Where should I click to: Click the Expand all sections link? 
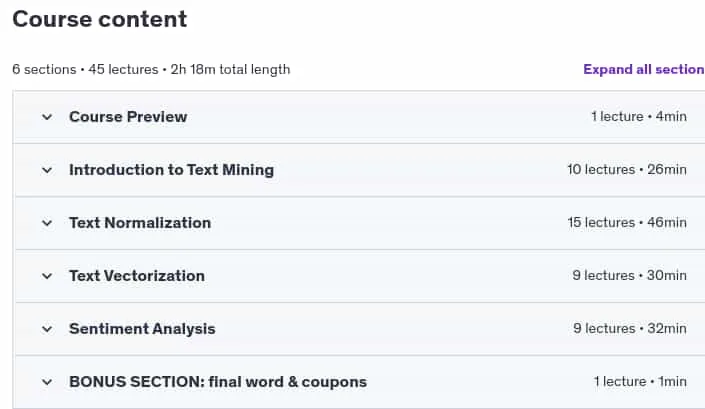644,69
